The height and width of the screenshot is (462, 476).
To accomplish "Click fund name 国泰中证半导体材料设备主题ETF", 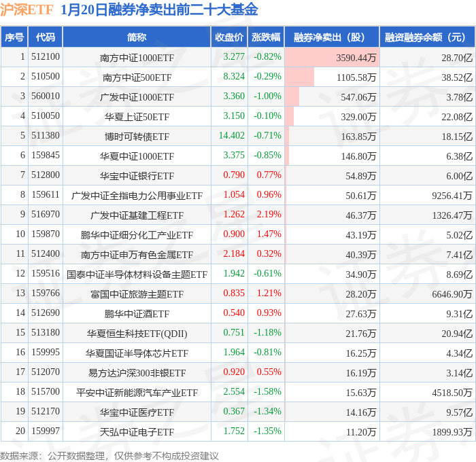I will (x=137, y=274).
